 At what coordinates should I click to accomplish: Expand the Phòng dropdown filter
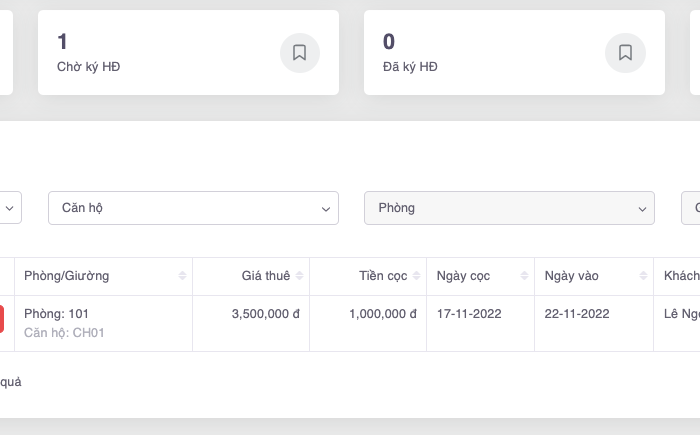(509, 208)
